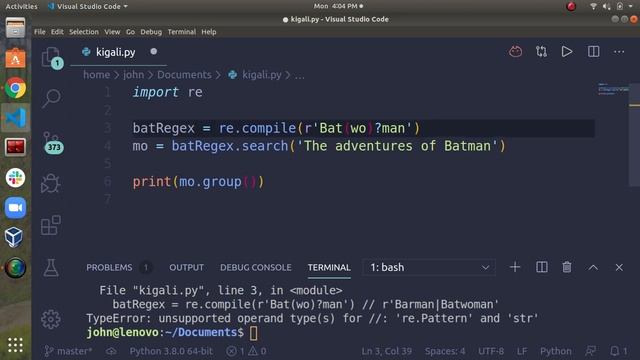Image resolution: width=640 pixels, height=360 pixels.
Task: Split the editor to the right
Action: click(x=593, y=52)
